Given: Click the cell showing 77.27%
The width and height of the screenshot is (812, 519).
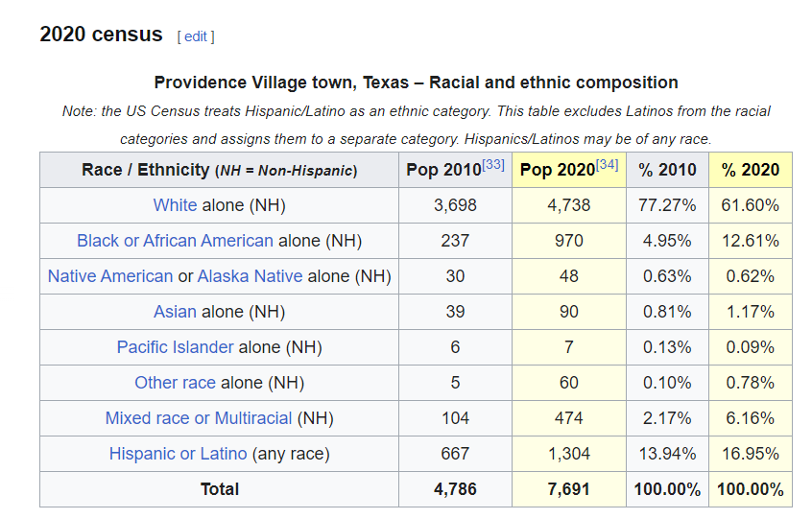Looking at the screenshot, I should click(x=667, y=205).
